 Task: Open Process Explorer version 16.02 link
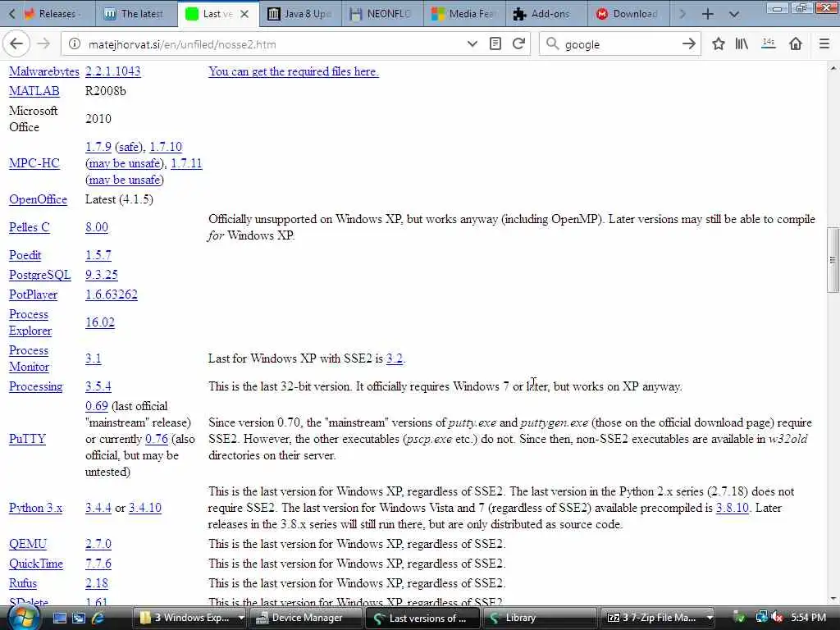point(99,322)
